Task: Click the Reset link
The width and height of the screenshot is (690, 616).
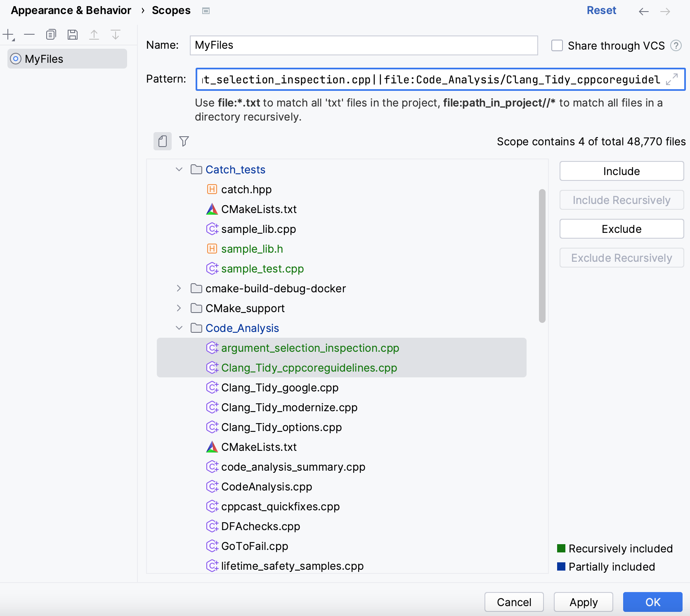Action: click(x=601, y=10)
